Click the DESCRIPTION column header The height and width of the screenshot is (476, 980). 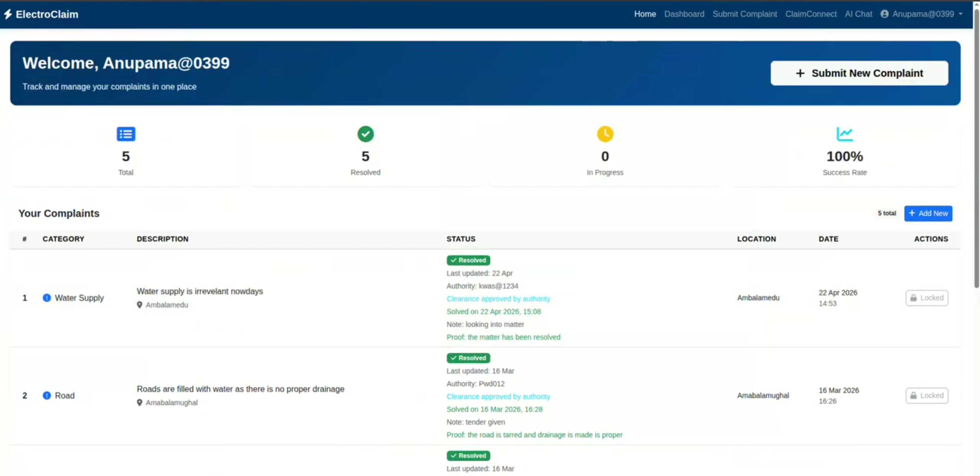tap(162, 239)
